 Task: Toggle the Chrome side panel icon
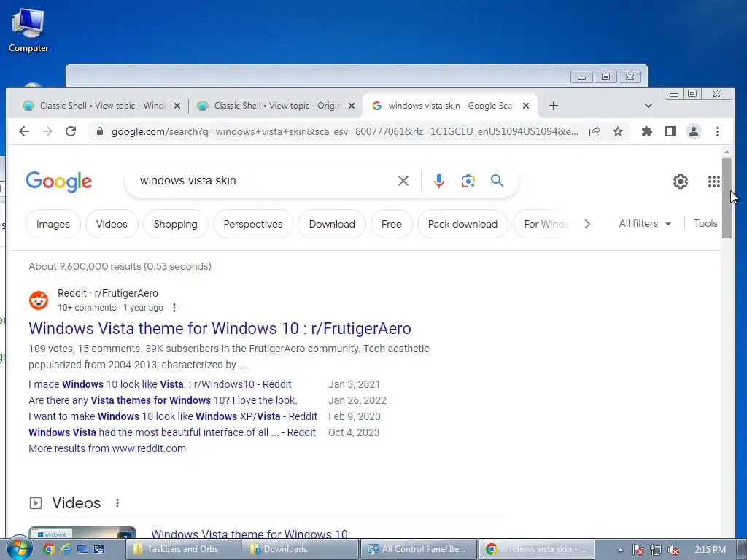point(670,131)
